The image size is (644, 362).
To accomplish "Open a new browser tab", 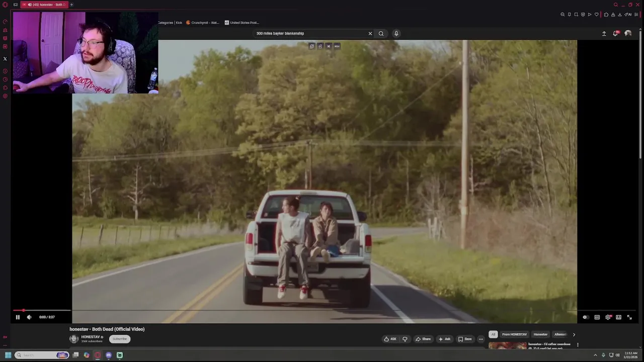I will coord(71,5).
